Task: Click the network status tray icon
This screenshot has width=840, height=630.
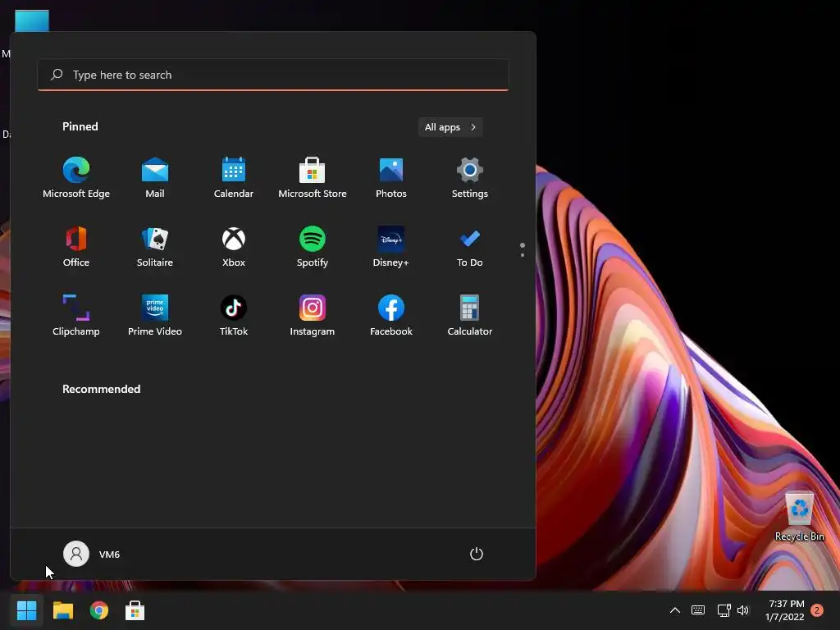Action: 724,610
